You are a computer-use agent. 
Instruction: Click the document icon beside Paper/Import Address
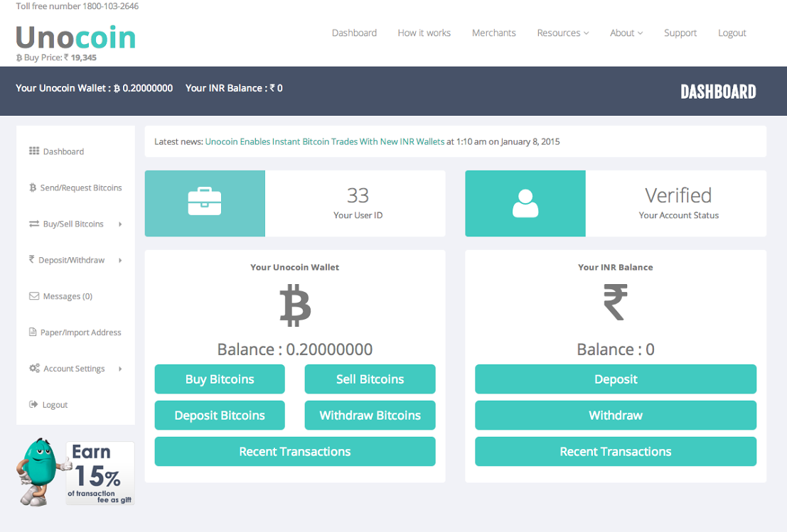tap(33, 332)
